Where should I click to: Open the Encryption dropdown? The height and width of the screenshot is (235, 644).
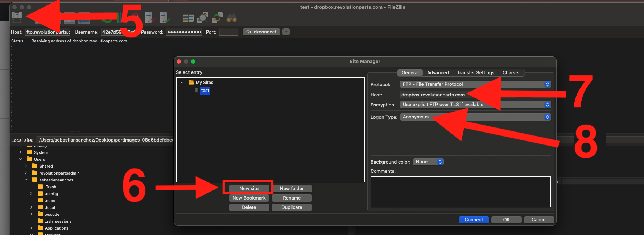click(475, 105)
